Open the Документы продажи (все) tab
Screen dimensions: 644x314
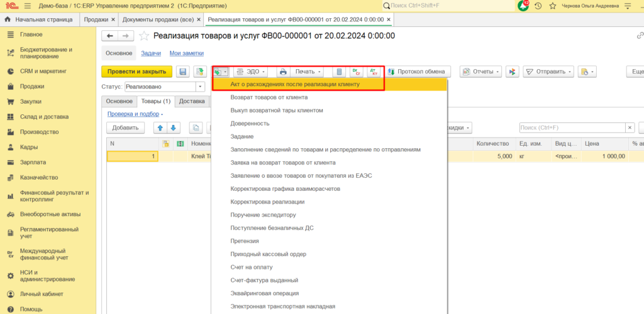(x=157, y=19)
